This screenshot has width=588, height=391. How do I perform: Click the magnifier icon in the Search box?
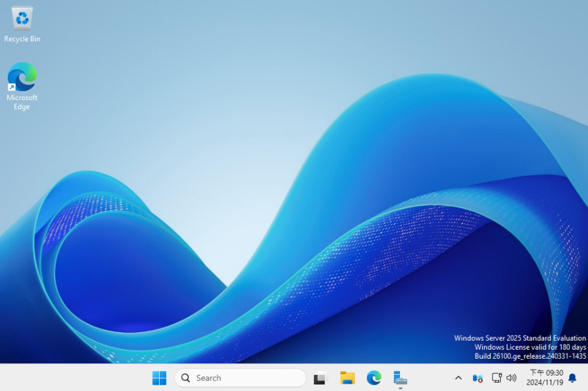tap(185, 378)
